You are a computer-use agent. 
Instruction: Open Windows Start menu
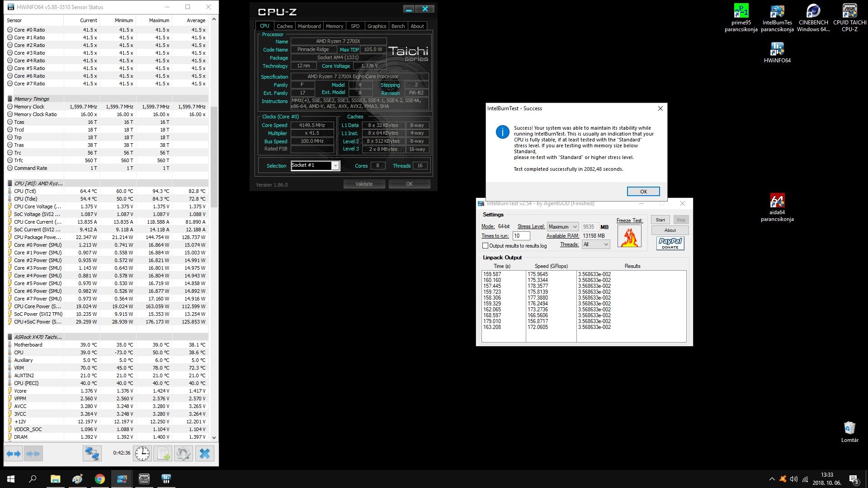click(11, 479)
